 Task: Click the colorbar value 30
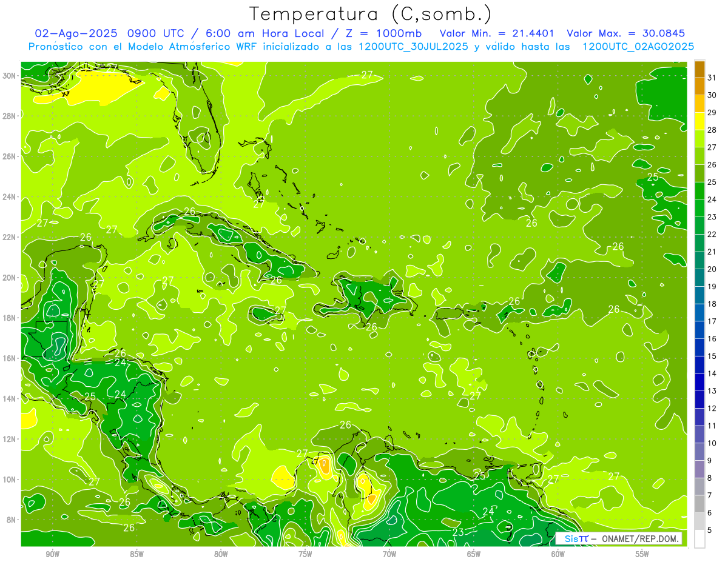712,95
